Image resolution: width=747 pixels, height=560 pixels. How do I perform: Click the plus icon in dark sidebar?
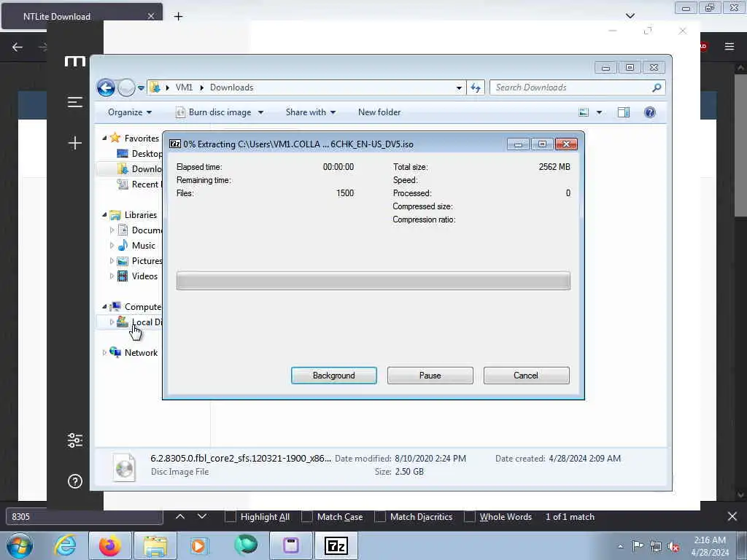[x=75, y=143]
